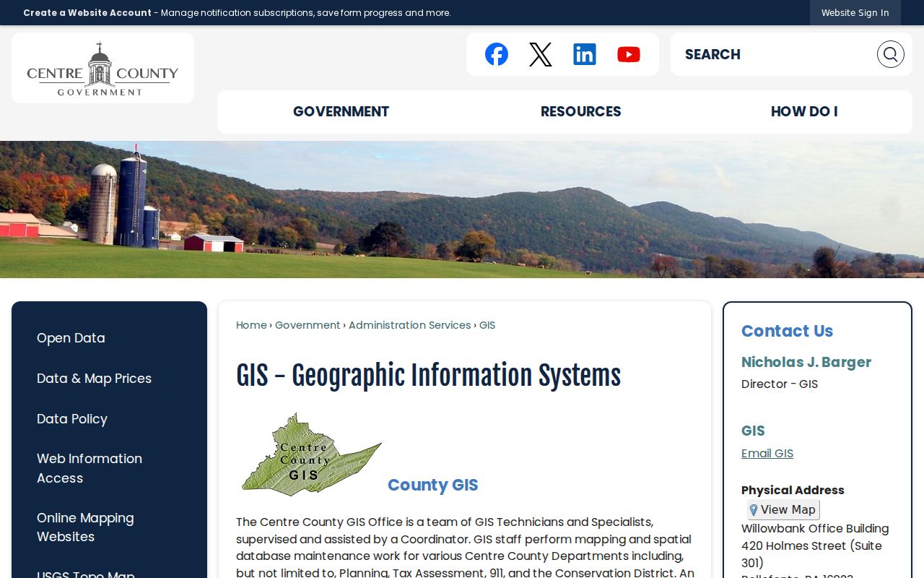Open the X (Twitter) icon
Viewport: 924px width, 578px height.
coord(541,54)
